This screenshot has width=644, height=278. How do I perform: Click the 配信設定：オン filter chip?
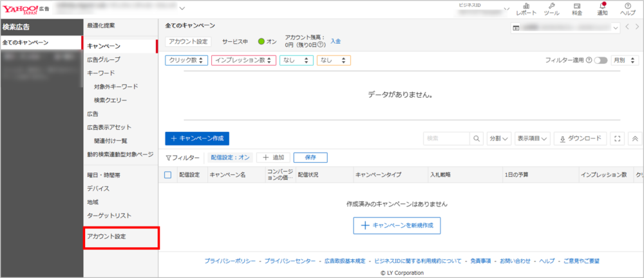click(230, 157)
